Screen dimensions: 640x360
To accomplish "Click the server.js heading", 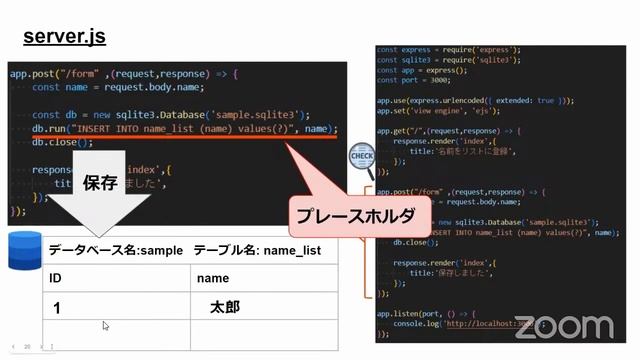I will 64,36.
